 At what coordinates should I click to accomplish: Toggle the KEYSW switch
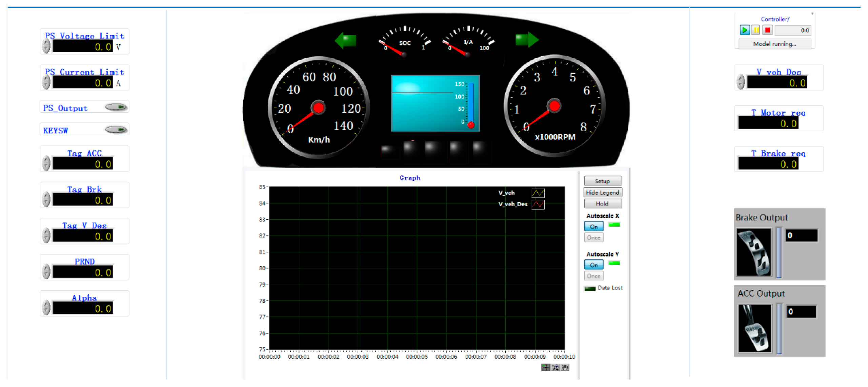[x=116, y=130]
